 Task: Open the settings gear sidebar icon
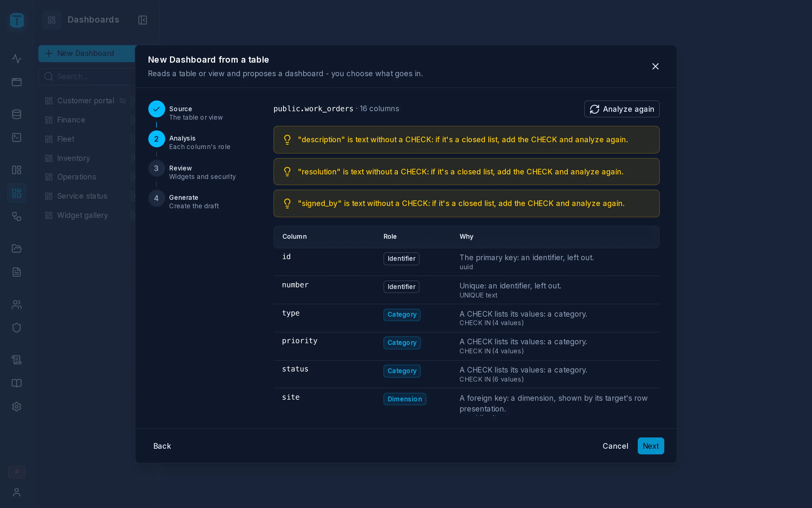point(16,406)
